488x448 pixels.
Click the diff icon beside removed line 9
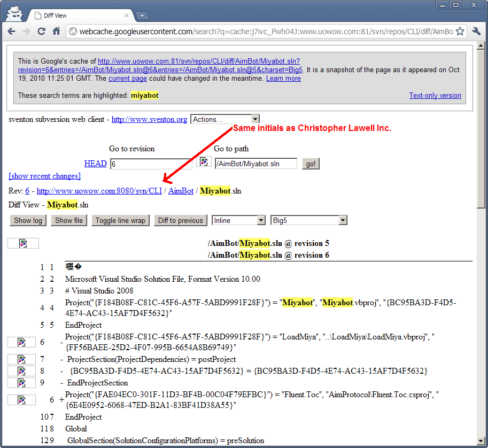coord(21,383)
